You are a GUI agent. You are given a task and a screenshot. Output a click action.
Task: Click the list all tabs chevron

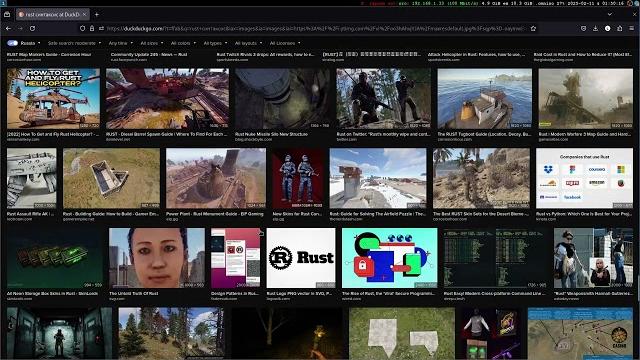pos(609,14)
